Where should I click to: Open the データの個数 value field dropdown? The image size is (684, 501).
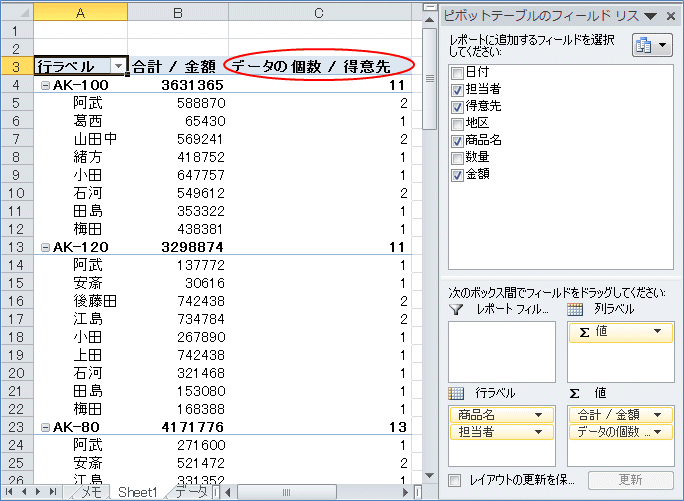657,432
